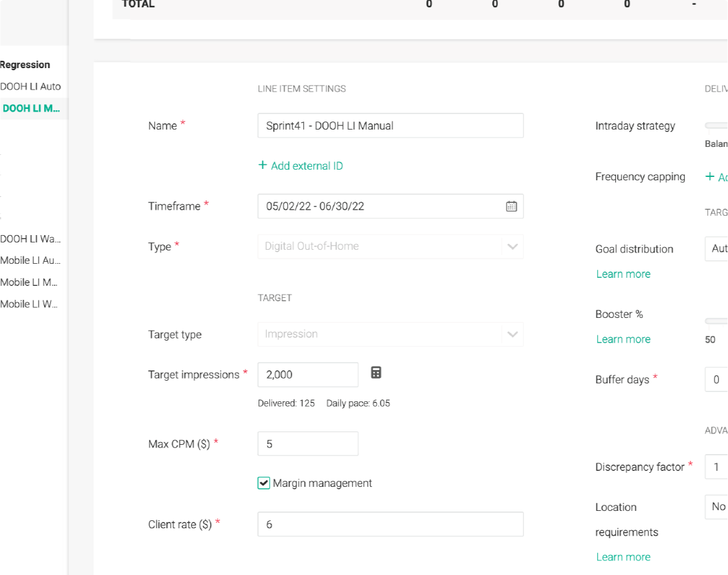Click the Discrepancy factor input field

point(716,467)
